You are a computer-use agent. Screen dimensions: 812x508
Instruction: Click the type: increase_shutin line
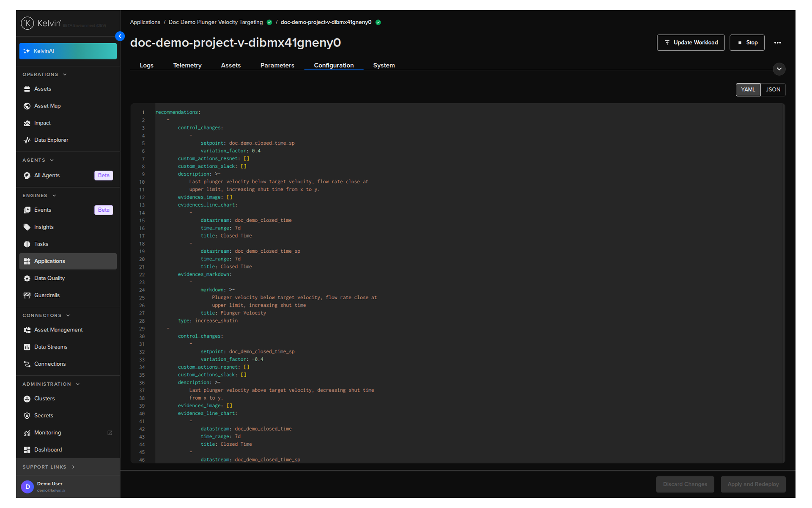[x=208, y=321]
